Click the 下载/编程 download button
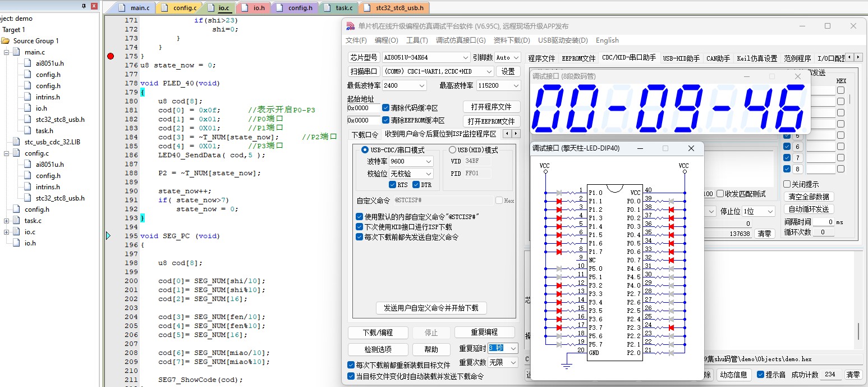Screen dimensions: 868x387 pos(378,333)
